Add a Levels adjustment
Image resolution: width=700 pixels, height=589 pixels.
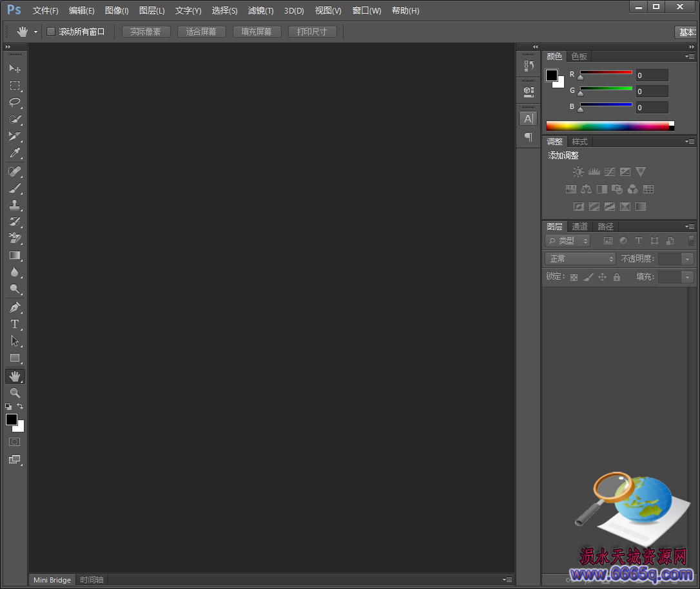point(594,172)
